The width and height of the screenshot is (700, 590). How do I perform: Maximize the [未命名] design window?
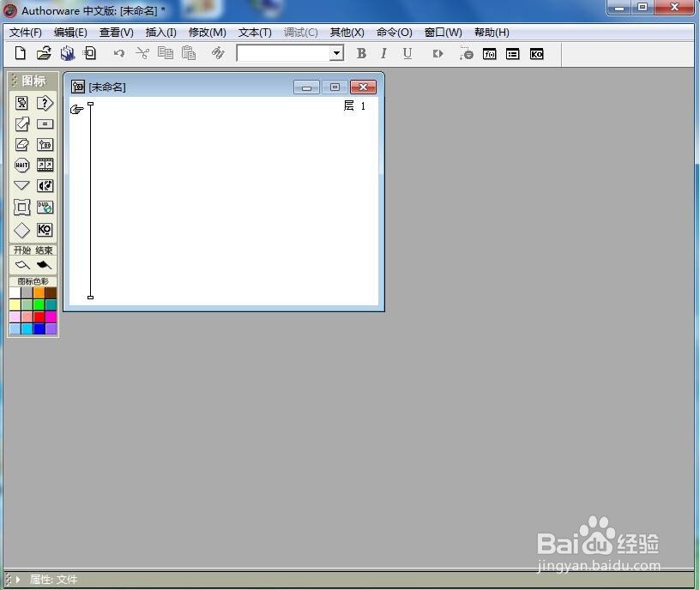pos(335,87)
